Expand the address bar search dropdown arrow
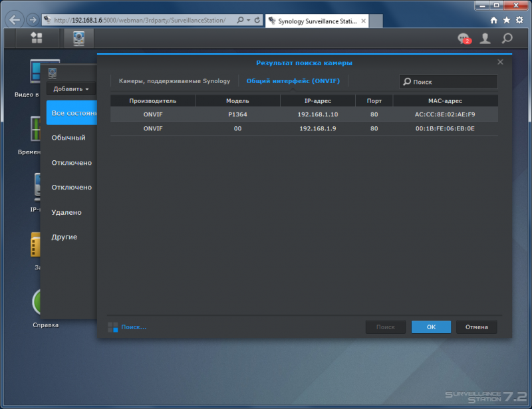The height and width of the screenshot is (409, 532). coord(248,20)
